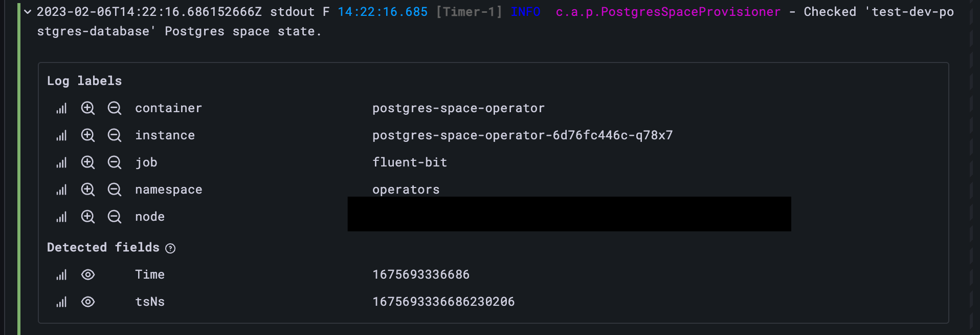Click the help icon next to Detected fields
This screenshot has height=335, width=980.
(x=171, y=248)
